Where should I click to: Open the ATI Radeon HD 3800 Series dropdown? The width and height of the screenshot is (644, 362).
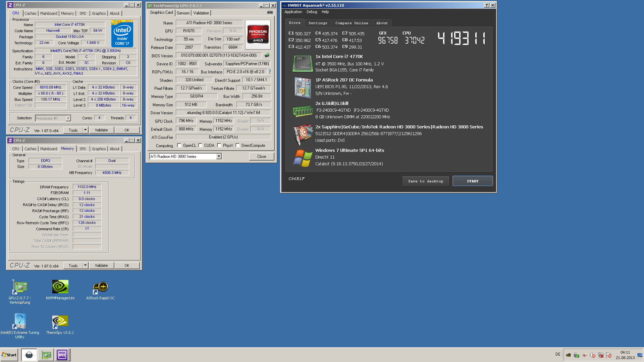(x=219, y=157)
